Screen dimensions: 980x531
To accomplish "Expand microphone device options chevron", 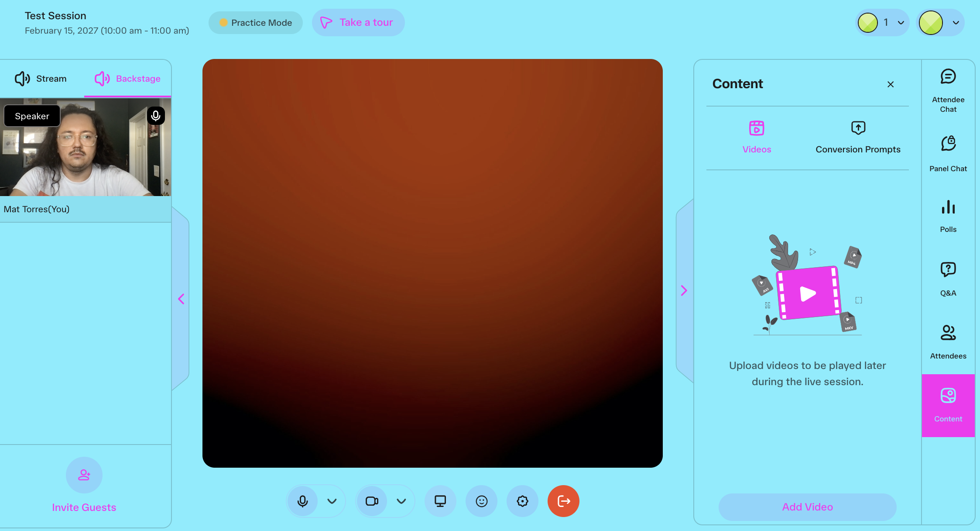I will point(332,501).
